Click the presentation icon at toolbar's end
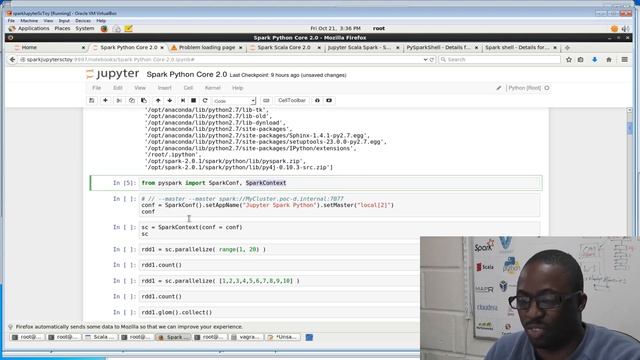The height and width of the screenshot is (360, 640). [x=329, y=100]
